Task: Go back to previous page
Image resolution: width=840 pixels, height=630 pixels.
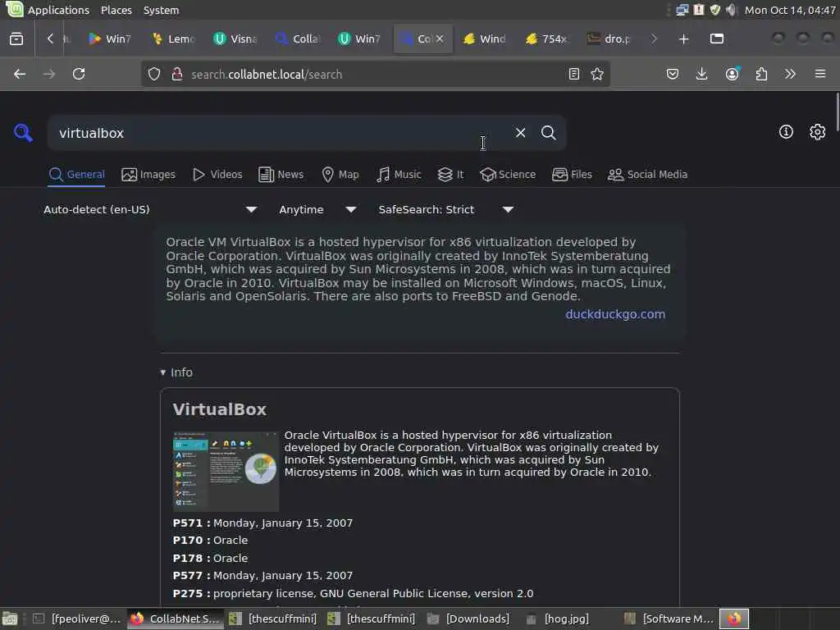Action: (20, 74)
